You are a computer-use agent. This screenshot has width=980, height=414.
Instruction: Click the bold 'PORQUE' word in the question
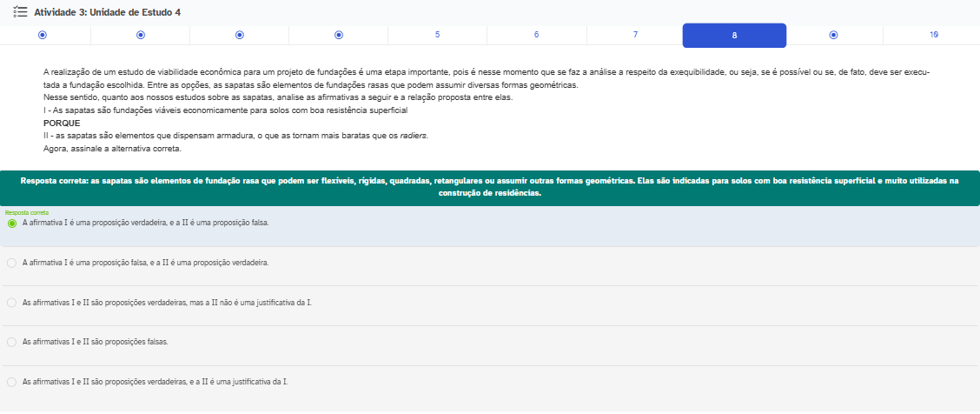[62, 123]
